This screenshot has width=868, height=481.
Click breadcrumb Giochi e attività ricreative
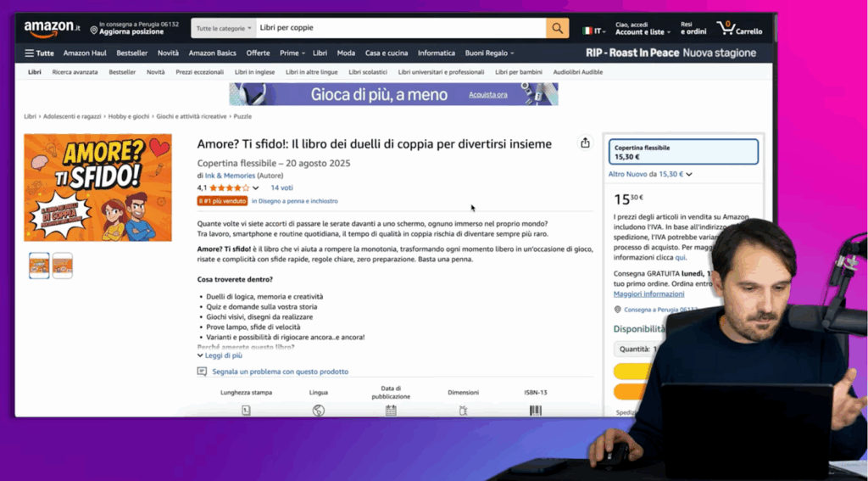point(192,116)
